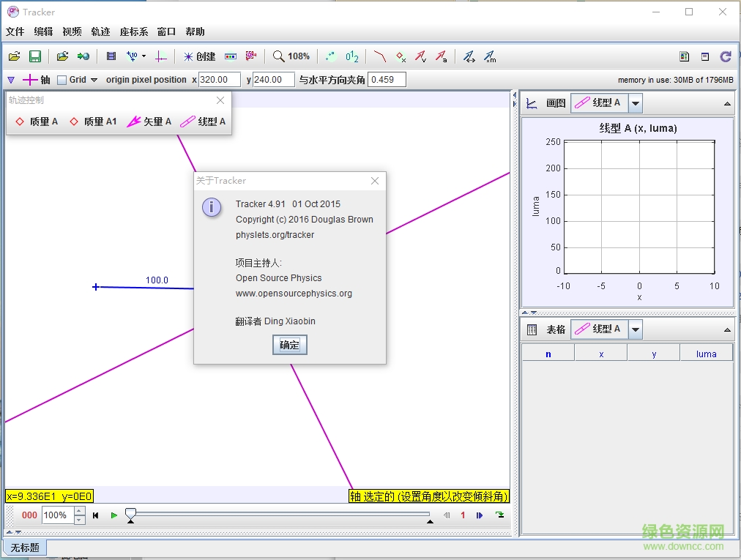The width and height of the screenshot is (741, 560).
Task: Select the 矢量 A track in track control
Action: [x=149, y=122]
